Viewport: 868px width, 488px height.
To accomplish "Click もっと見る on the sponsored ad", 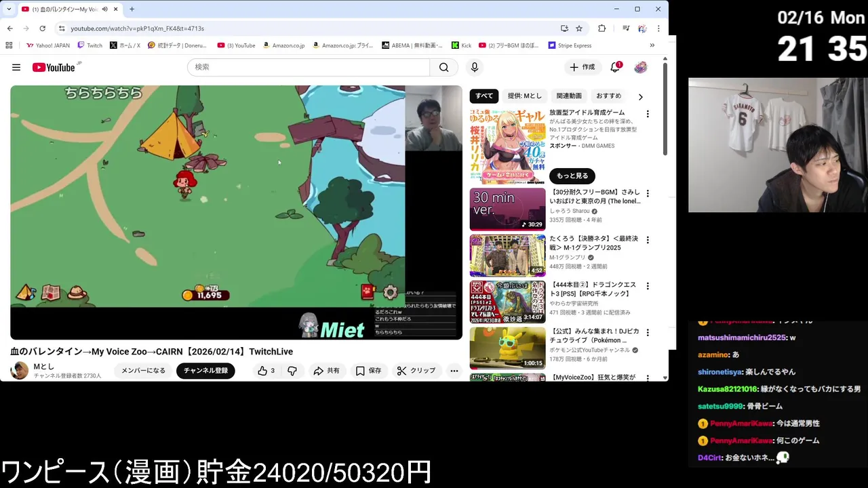I will click(x=572, y=176).
